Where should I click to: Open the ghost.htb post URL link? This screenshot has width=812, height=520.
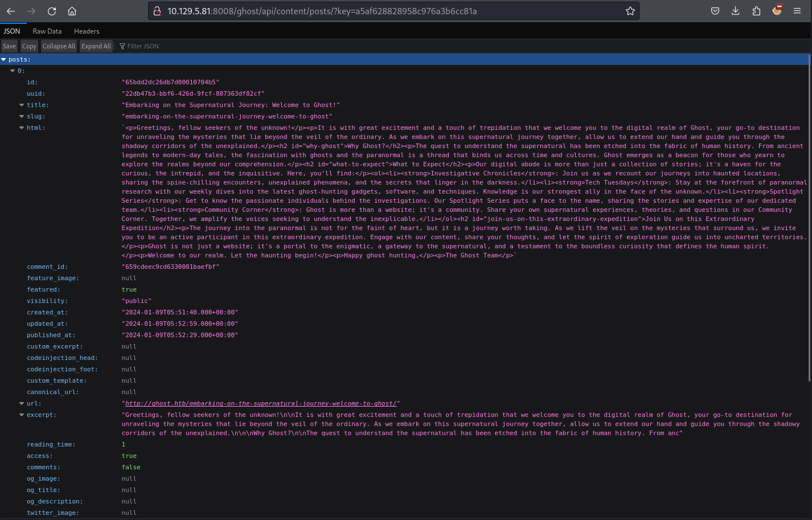click(261, 403)
